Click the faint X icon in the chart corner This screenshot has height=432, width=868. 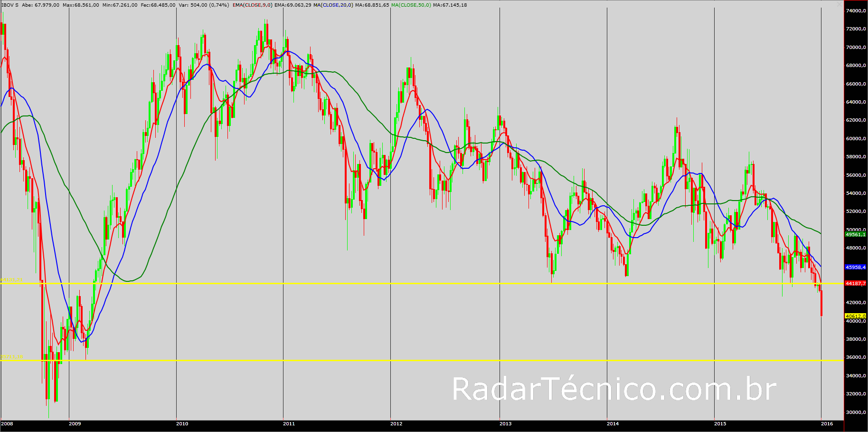pos(840,5)
